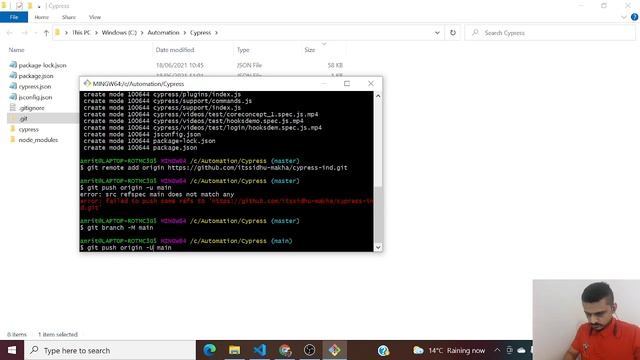640x360 pixels.
Task: Close the MINGW64 terminal window
Action: 371,83
